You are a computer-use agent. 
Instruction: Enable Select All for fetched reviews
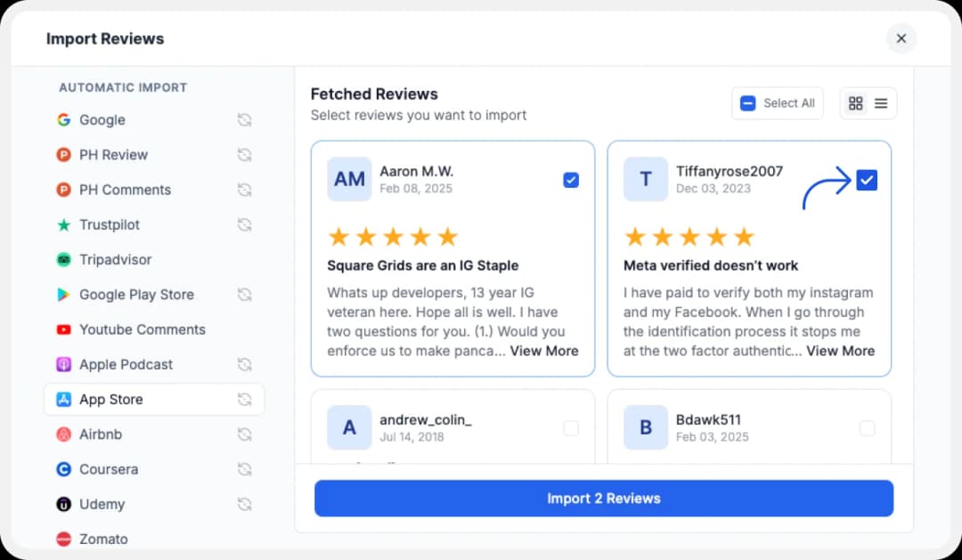coord(776,102)
